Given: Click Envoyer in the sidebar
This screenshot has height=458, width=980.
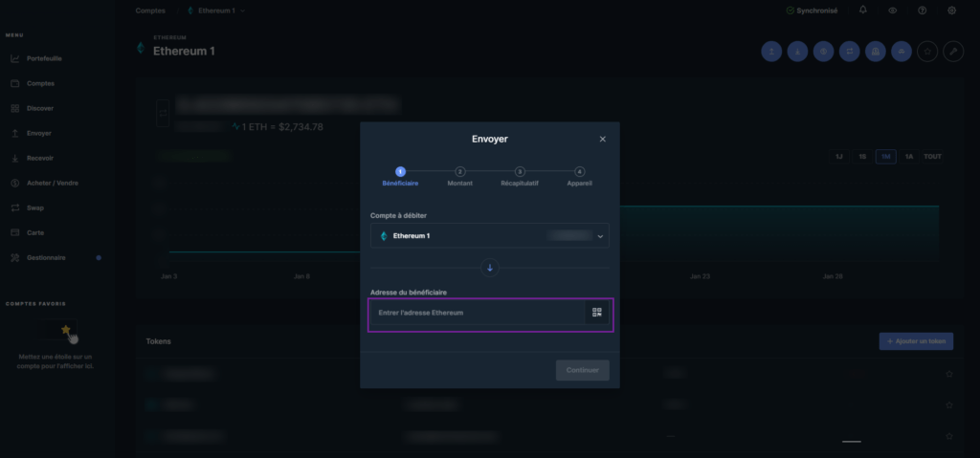Looking at the screenshot, I should (x=38, y=133).
